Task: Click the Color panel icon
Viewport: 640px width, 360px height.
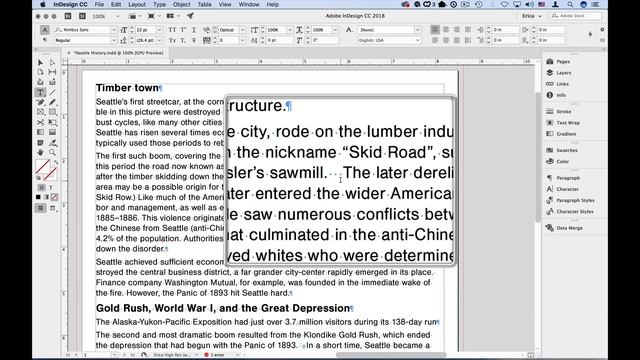Action: pos(550,161)
